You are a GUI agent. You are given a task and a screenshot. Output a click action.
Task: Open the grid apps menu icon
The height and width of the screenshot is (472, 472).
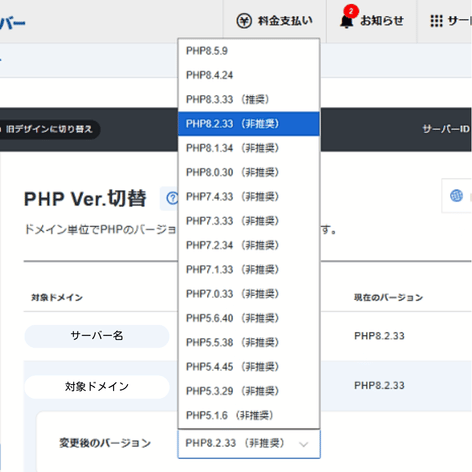coord(436,21)
